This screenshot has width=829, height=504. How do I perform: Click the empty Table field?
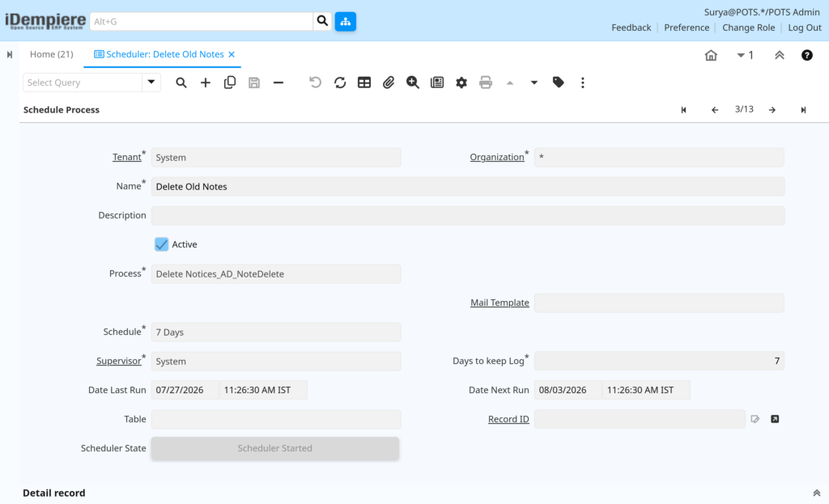pos(276,419)
